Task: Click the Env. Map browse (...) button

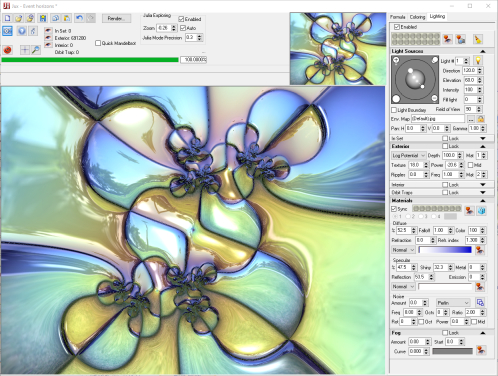Action: click(x=471, y=119)
